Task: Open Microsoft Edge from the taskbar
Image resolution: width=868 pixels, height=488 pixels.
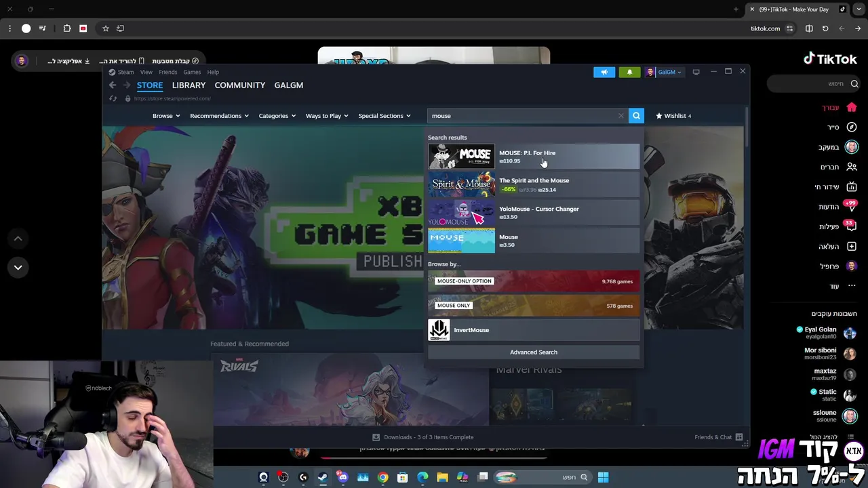Action: pos(422,477)
